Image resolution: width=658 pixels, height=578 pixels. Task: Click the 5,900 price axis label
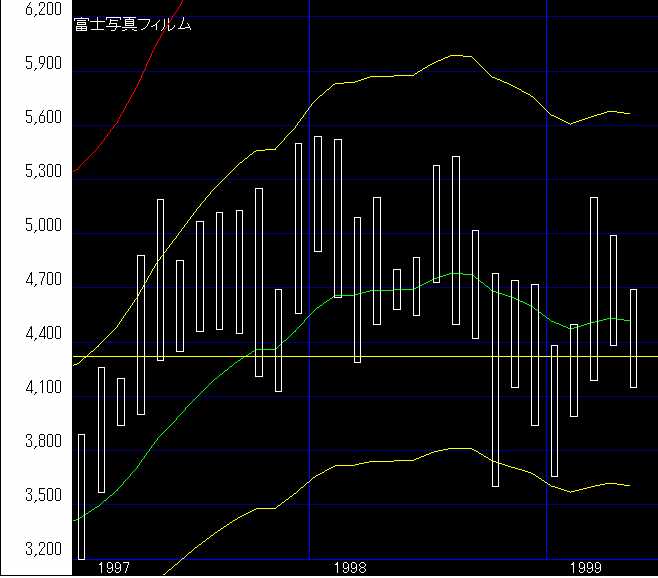coord(42,64)
